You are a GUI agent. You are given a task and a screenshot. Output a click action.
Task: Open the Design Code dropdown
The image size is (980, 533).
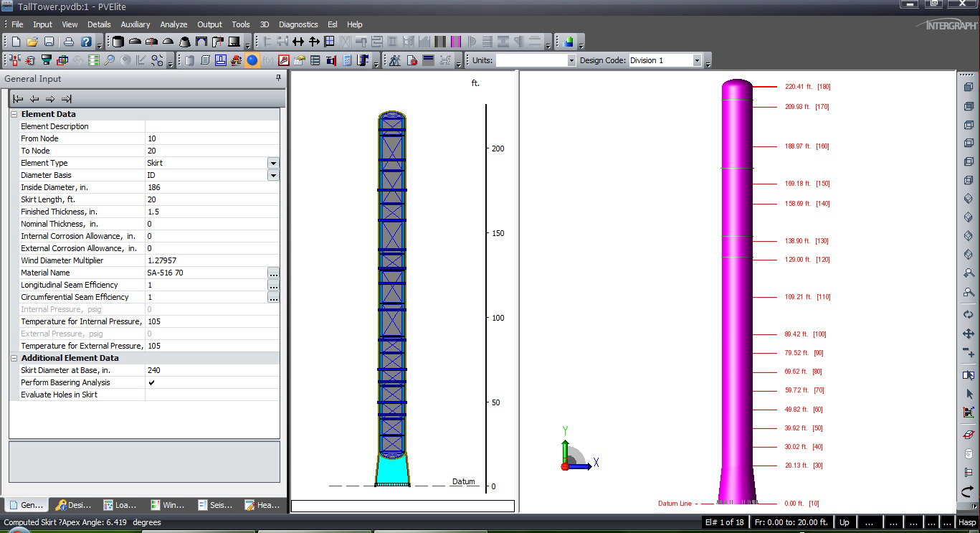(x=697, y=60)
